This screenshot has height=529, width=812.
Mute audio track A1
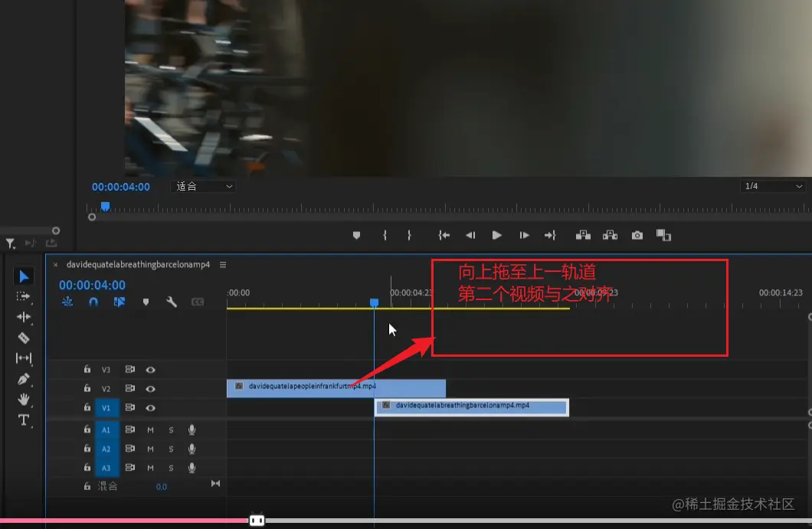pyautogui.click(x=150, y=429)
